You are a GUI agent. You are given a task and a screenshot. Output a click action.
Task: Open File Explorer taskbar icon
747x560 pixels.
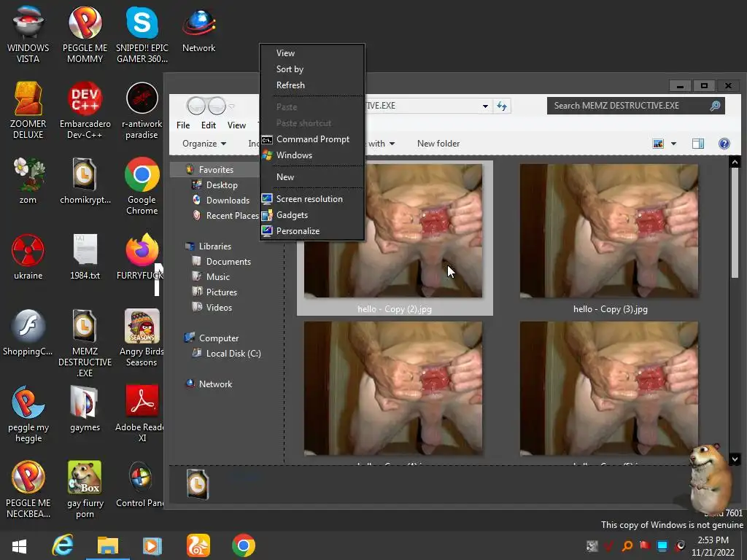pos(108,545)
